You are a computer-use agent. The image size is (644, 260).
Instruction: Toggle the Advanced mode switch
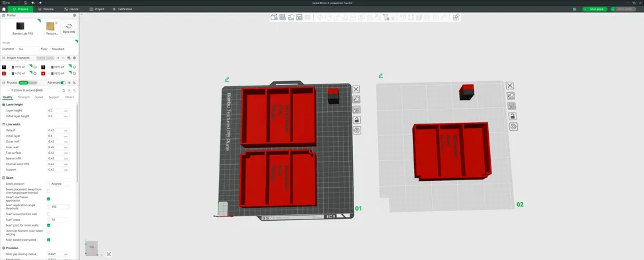tap(63, 82)
